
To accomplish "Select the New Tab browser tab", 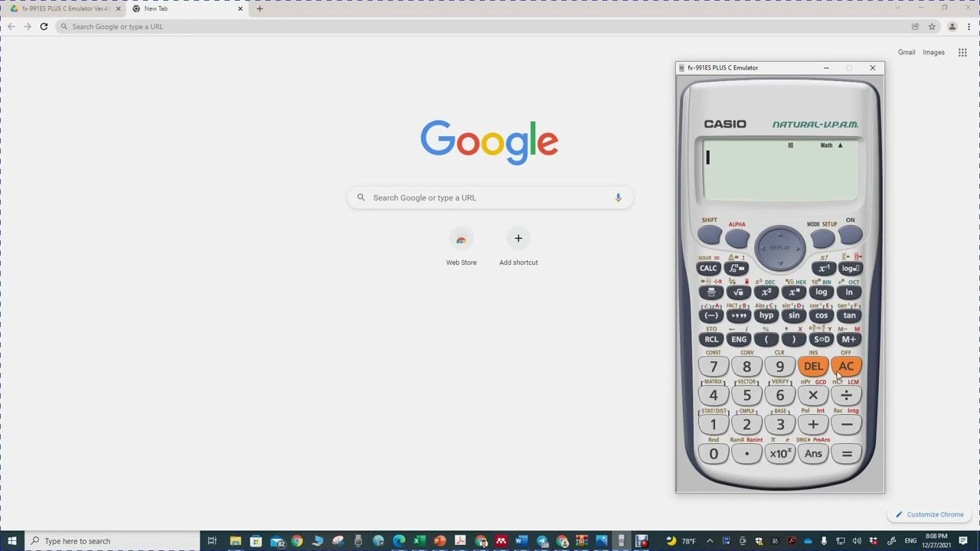I will click(186, 8).
